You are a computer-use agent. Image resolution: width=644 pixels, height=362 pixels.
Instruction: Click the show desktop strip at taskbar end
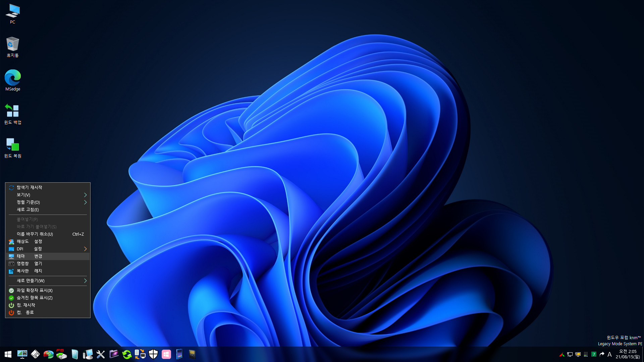pyautogui.click(x=643, y=354)
